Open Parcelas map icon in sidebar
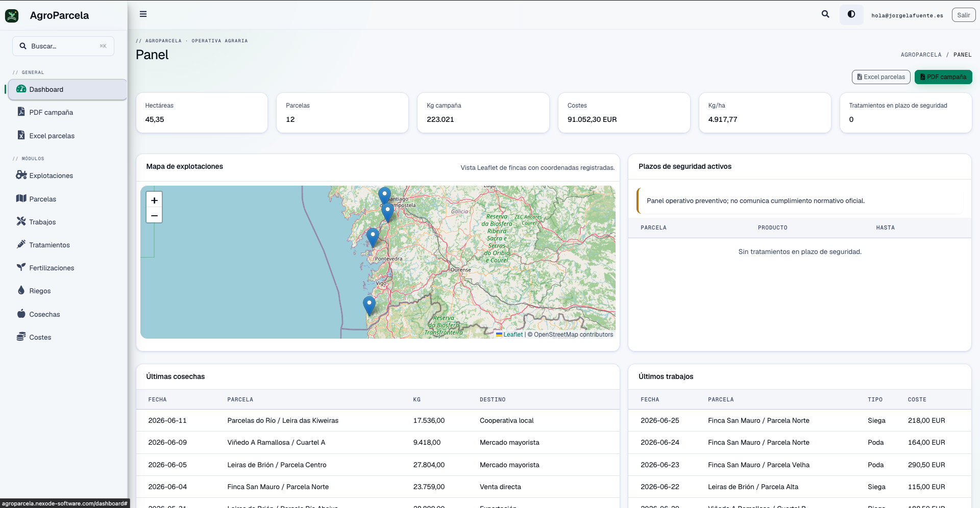 point(21,198)
